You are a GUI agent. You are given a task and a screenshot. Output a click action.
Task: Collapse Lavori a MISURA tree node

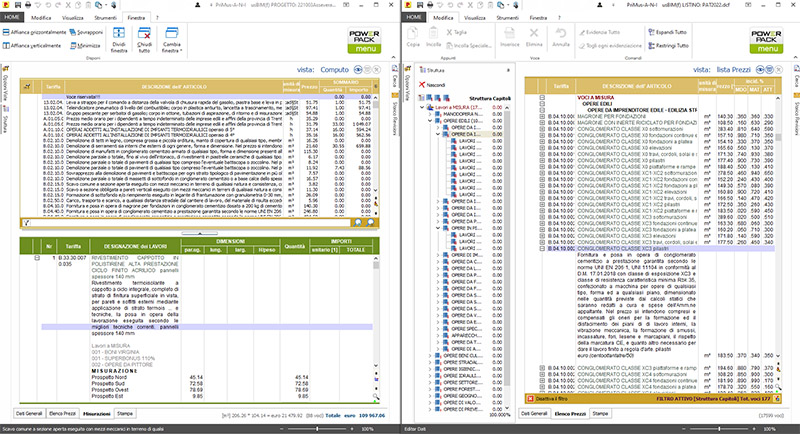[422, 108]
